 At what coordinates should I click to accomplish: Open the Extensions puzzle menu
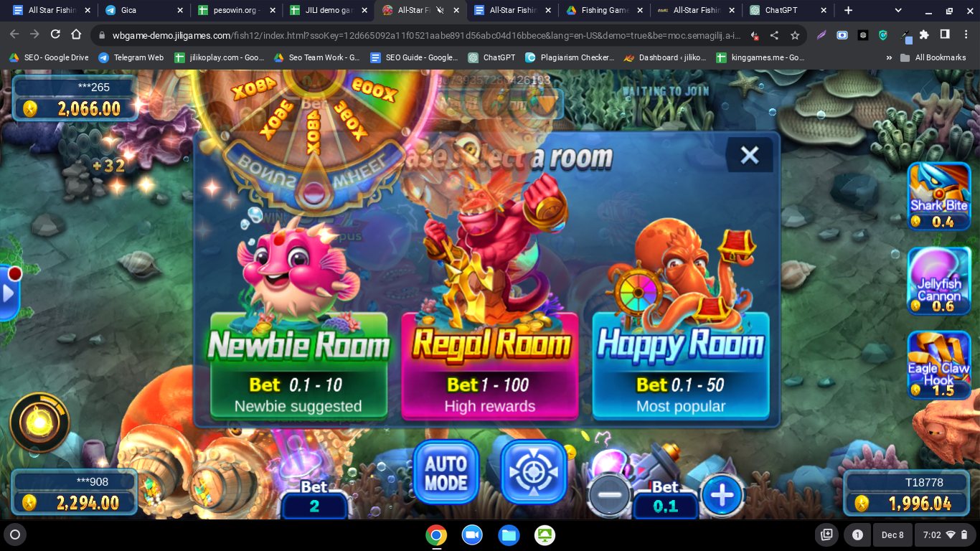(x=924, y=35)
